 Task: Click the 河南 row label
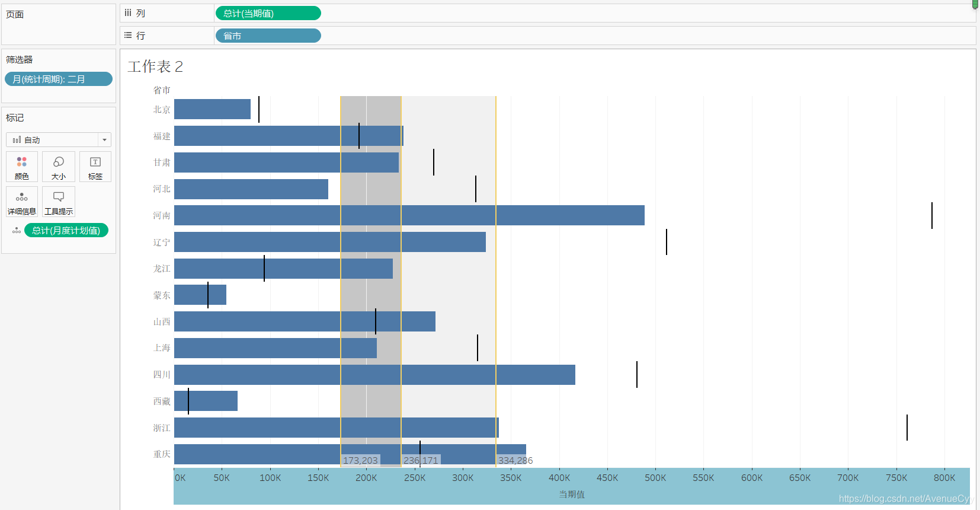click(x=162, y=216)
